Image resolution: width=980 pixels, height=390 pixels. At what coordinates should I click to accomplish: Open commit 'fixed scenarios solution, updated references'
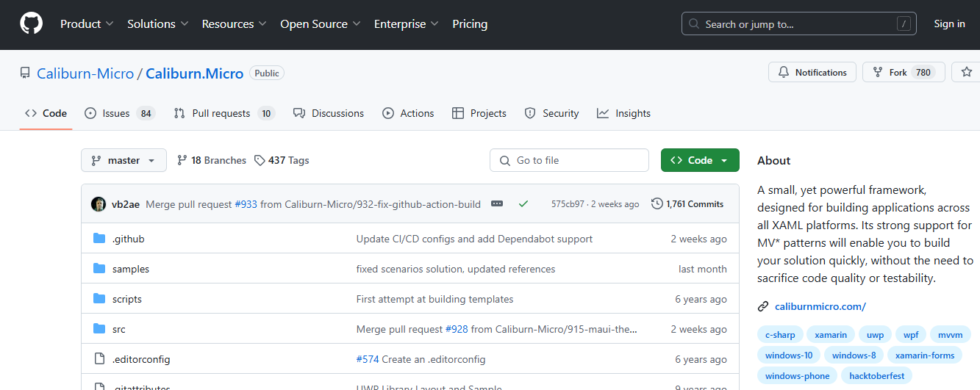point(456,269)
